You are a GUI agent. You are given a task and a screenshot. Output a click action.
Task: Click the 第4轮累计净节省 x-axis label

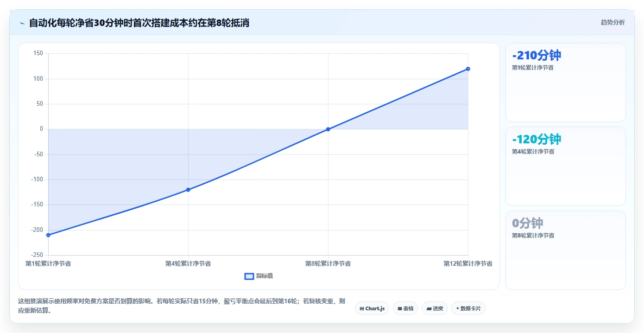(x=188, y=263)
